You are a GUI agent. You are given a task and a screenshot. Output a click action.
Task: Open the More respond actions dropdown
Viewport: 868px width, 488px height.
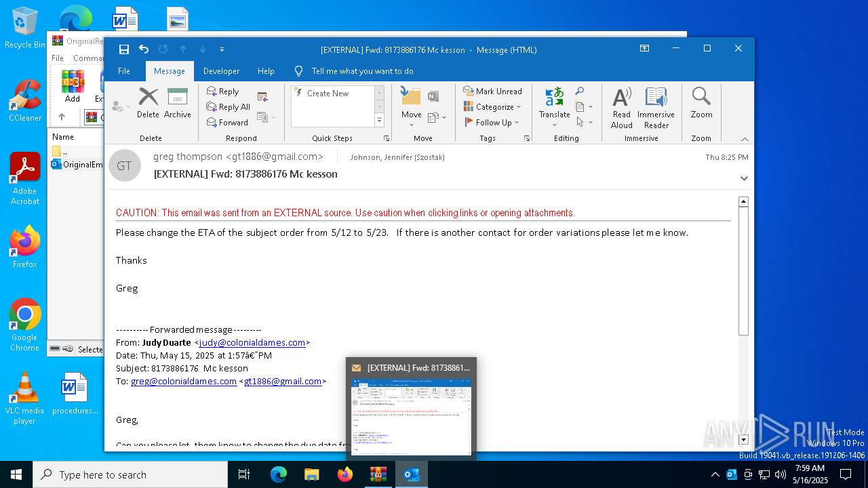coord(267,117)
